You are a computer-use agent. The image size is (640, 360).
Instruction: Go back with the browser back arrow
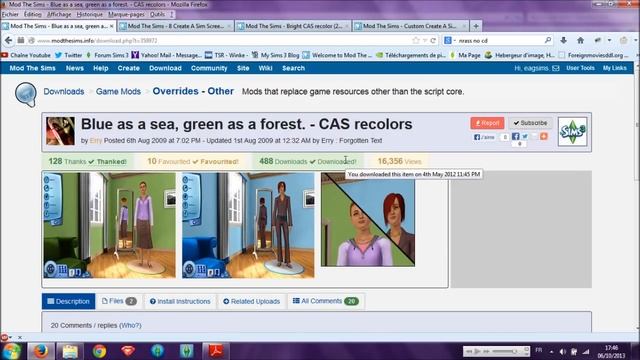coord(9,40)
